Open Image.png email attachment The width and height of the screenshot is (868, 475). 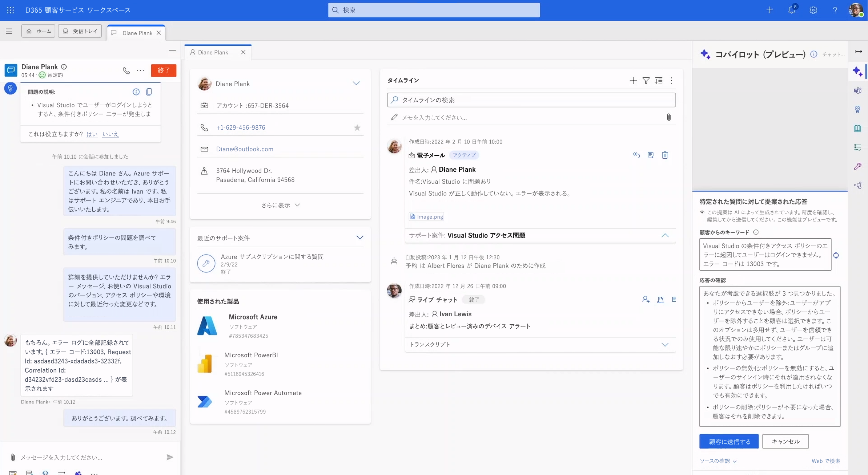426,217
